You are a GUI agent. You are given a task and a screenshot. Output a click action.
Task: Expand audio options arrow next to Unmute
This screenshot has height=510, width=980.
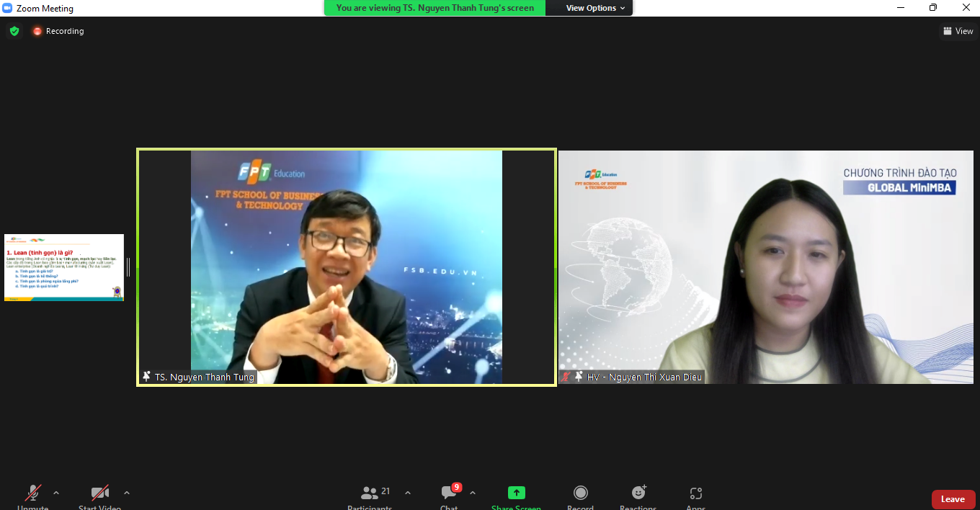pos(56,493)
